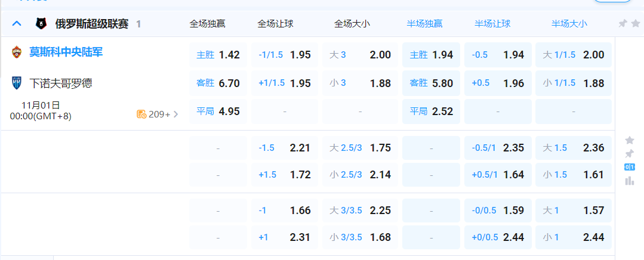Expand more markets chevron next to 209+
The width and height of the screenshot is (644, 260).
click(x=176, y=114)
